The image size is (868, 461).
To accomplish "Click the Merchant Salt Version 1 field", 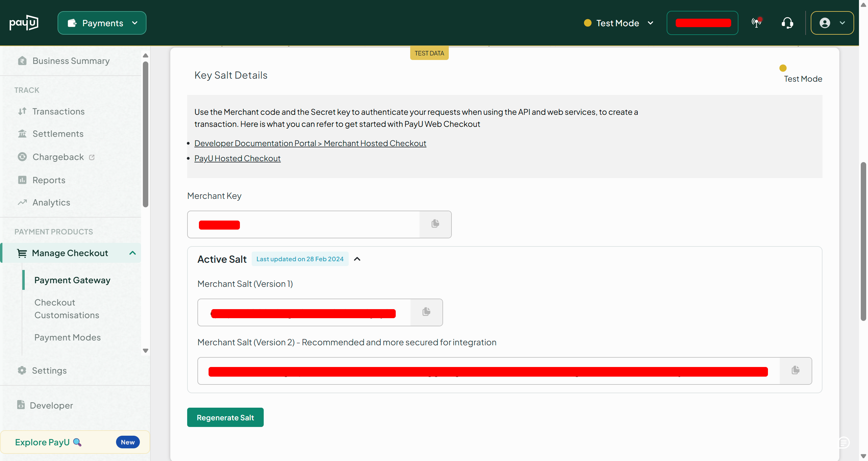I will point(304,312).
